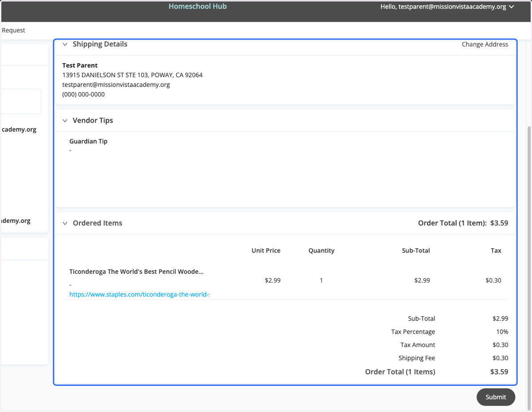Viewport: 532px width, 412px height.
Task: Collapse the Ordered Items section chevron
Action: point(65,223)
